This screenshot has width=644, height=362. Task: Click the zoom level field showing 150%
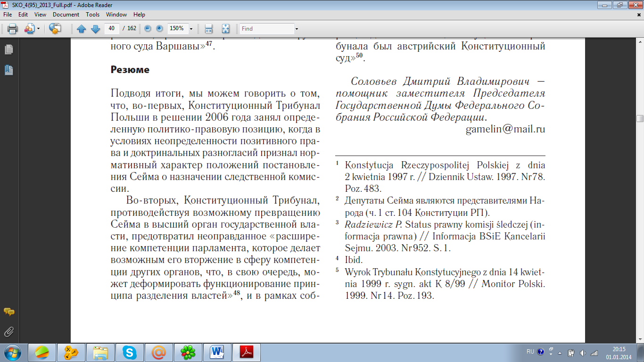177,28
